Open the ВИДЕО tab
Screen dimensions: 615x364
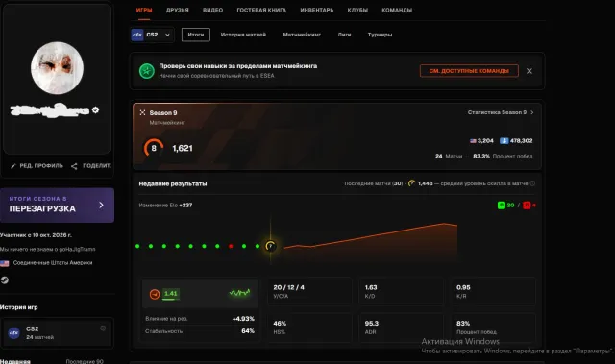point(213,11)
